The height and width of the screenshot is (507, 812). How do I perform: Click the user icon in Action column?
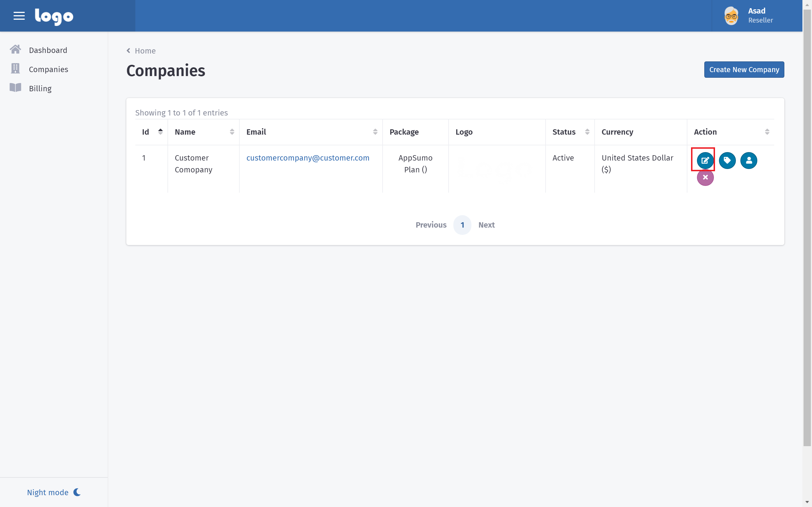pyautogui.click(x=749, y=160)
